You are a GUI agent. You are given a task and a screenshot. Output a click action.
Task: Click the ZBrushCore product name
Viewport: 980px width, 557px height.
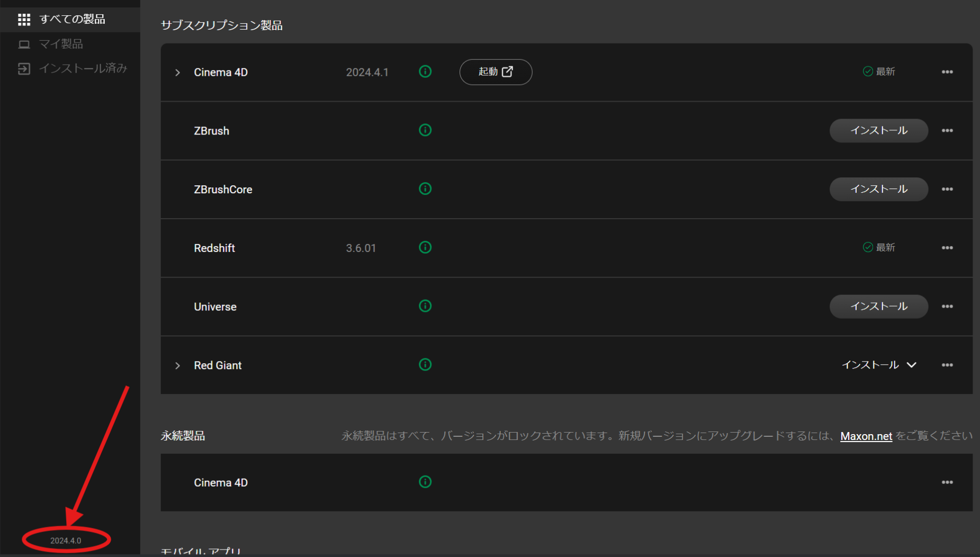[223, 190]
